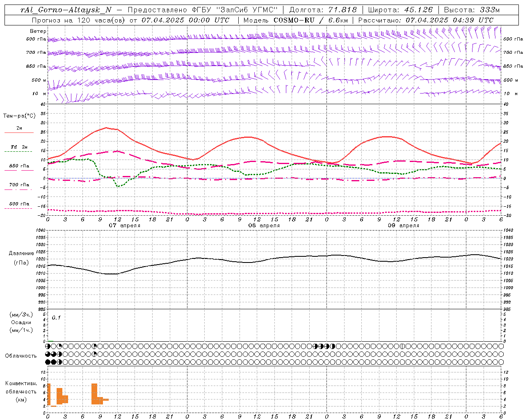The image size is (525, 420).
Task: Click the Осадки panel label
Action: click(21, 322)
